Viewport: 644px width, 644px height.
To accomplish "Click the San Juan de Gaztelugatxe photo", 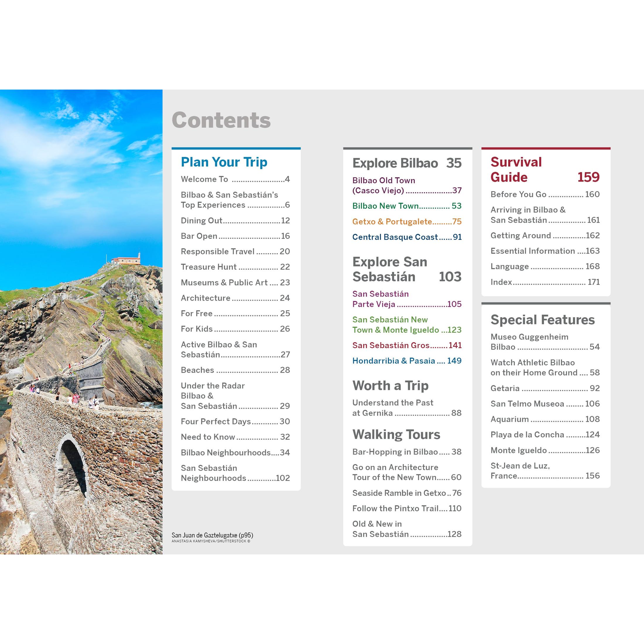I will [x=81, y=322].
